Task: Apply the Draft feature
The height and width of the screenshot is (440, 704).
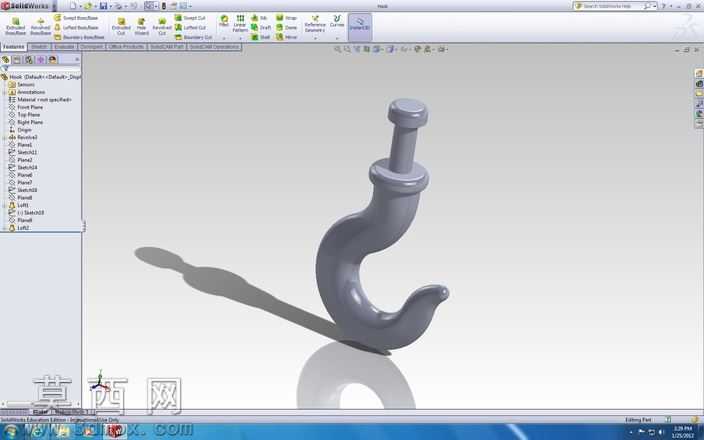Action: coord(260,27)
